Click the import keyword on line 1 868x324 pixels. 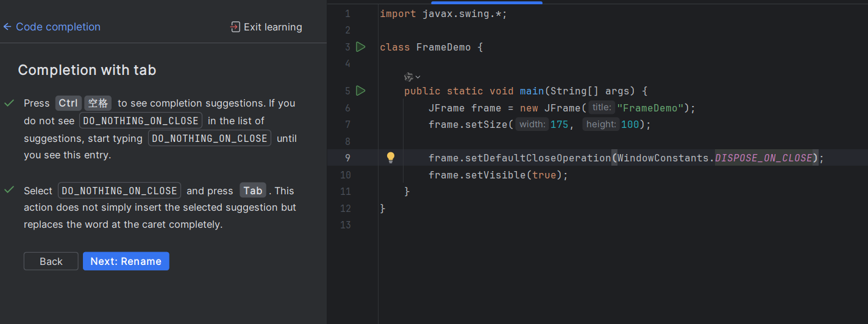click(x=398, y=13)
